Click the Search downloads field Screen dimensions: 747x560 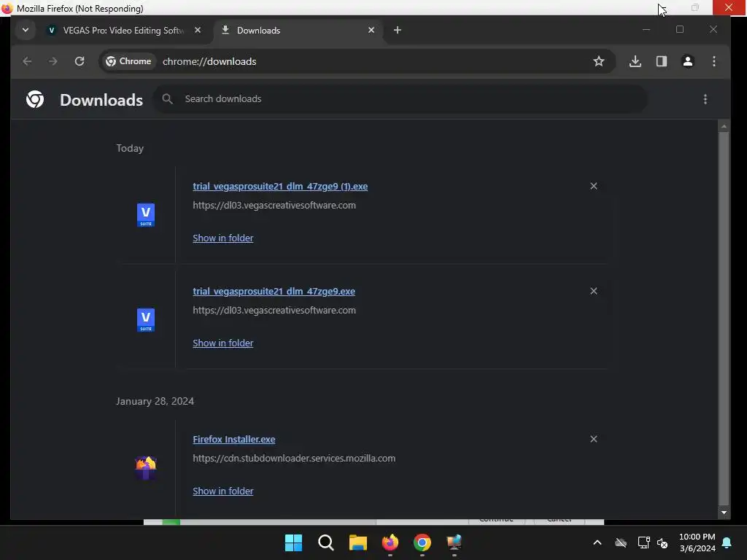click(x=400, y=99)
